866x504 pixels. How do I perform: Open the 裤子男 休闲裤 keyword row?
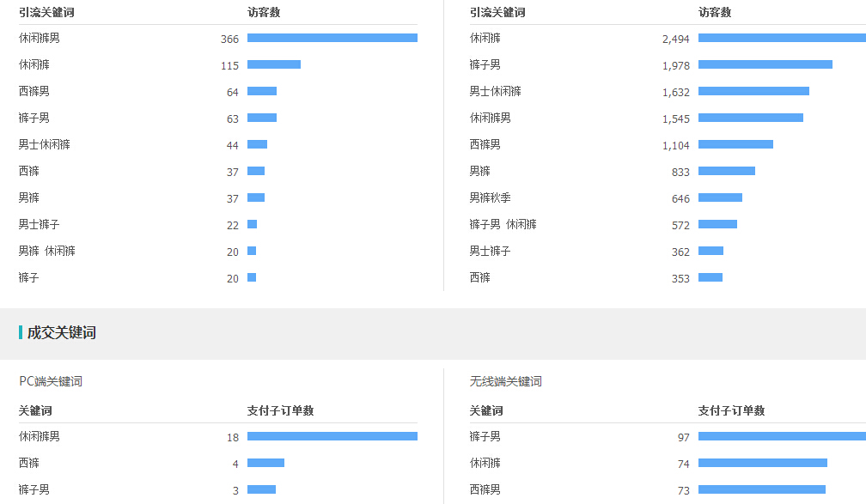[x=503, y=224]
